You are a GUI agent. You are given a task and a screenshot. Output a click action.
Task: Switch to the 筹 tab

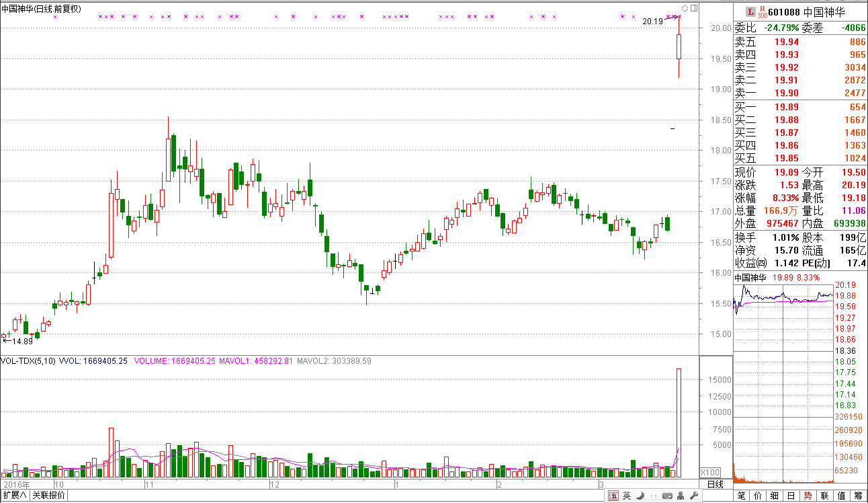point(859,496)
